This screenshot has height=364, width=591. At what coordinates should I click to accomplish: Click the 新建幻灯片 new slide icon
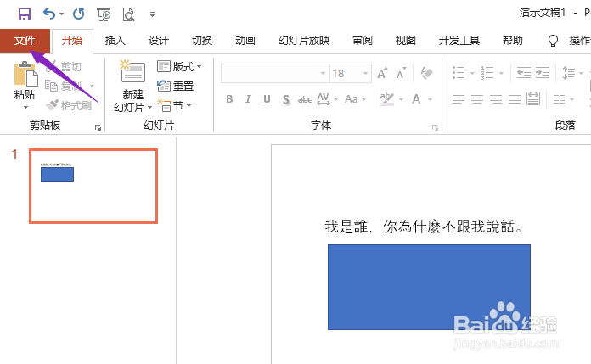tap(132, 71)
